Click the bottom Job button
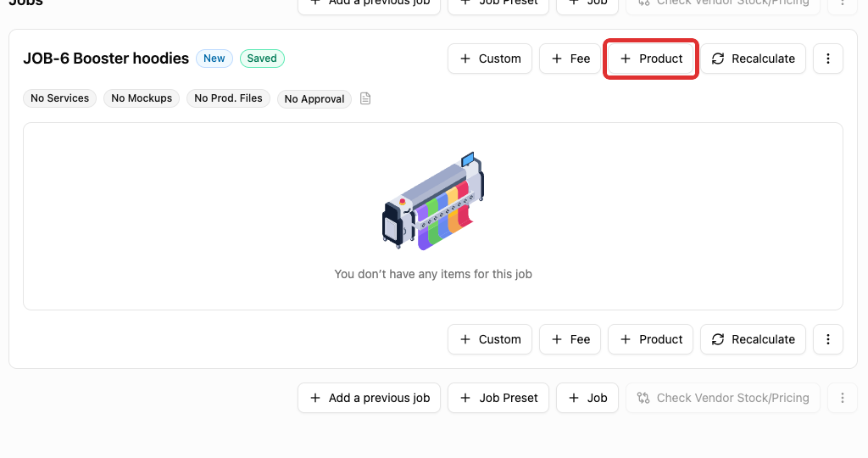The width and height of the screenshot is (868, 458). (x=587, y=398)
